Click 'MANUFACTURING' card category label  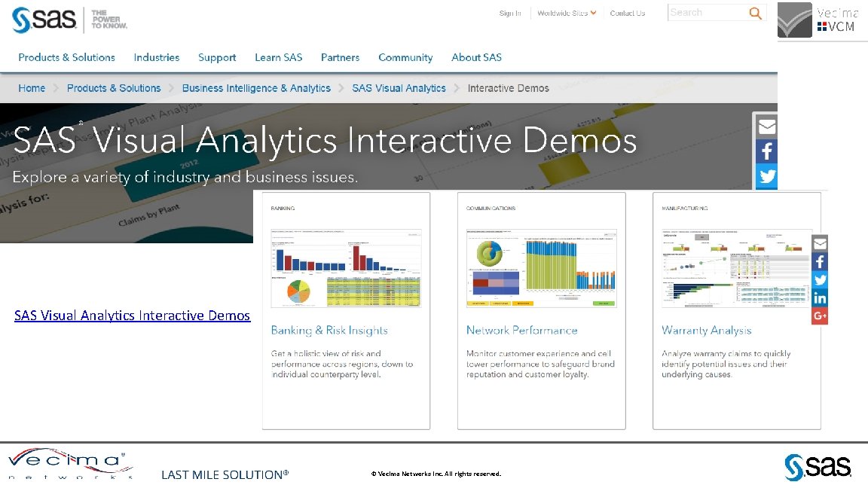685,209
